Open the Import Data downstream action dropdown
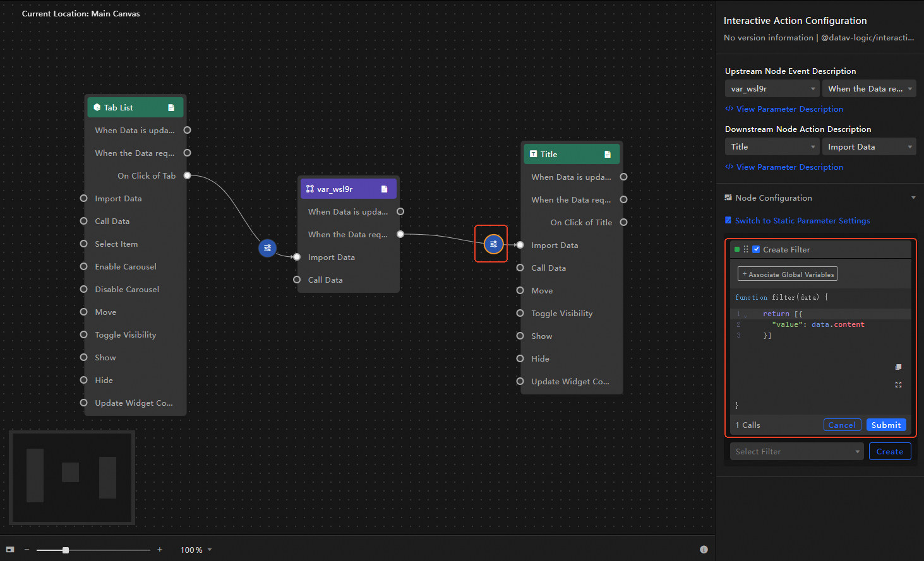924x561 pixels. click(869, 147)
